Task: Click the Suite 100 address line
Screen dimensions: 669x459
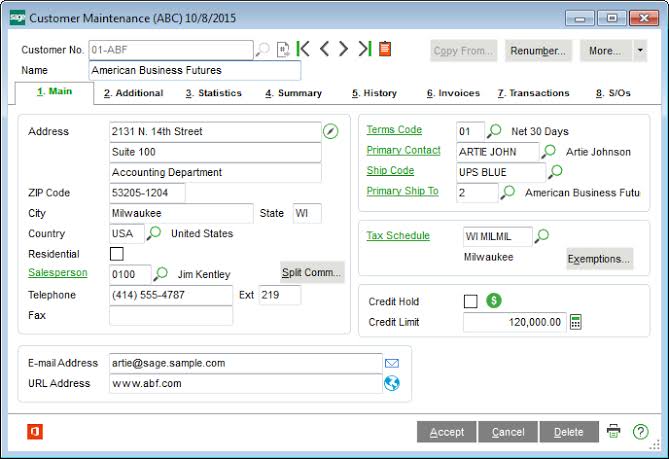Action: click(x=215, y=152)
